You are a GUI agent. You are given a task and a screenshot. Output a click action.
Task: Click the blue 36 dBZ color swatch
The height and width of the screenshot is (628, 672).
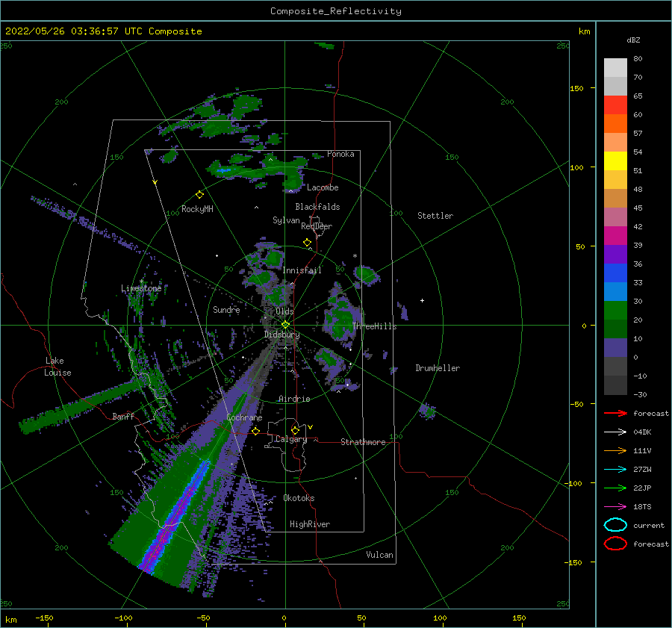[x=615, y=273]
